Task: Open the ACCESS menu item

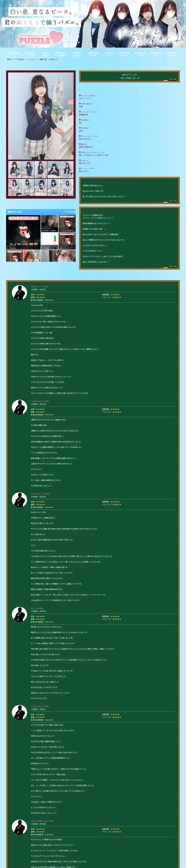Action: 125,54
